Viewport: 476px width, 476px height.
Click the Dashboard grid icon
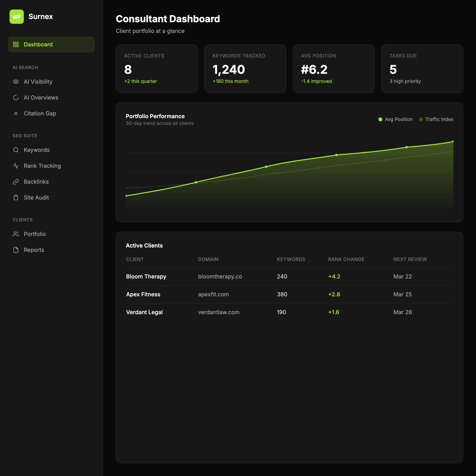(16, 44)
